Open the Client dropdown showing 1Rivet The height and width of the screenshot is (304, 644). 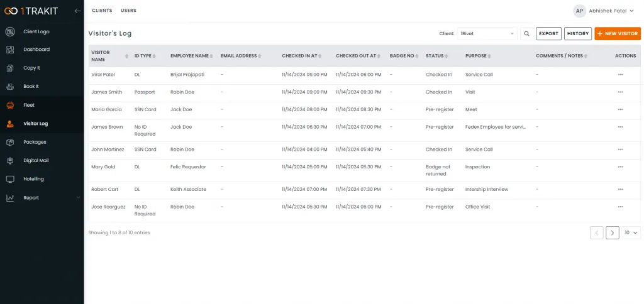pyautogui.click(x=487, y=34)
